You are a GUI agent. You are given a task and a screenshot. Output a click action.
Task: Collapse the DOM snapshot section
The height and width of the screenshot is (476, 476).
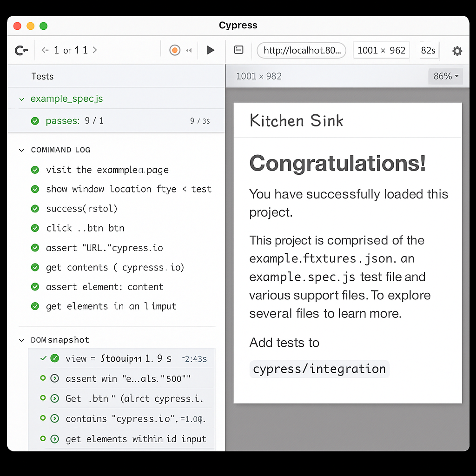(21, 340)
